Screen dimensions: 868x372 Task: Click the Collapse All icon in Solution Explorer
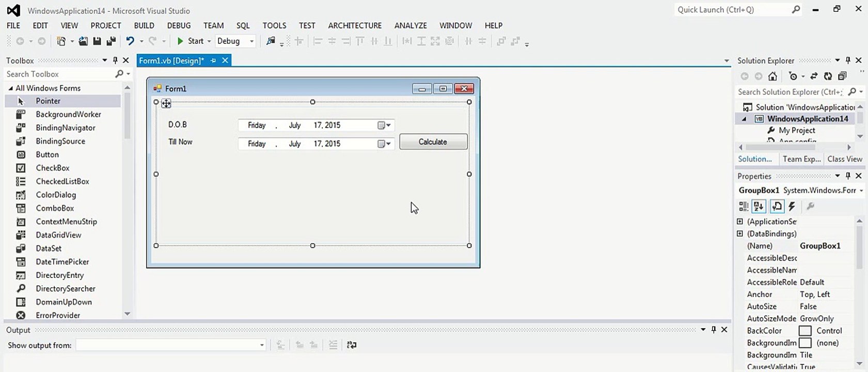[x=842, y=76]
